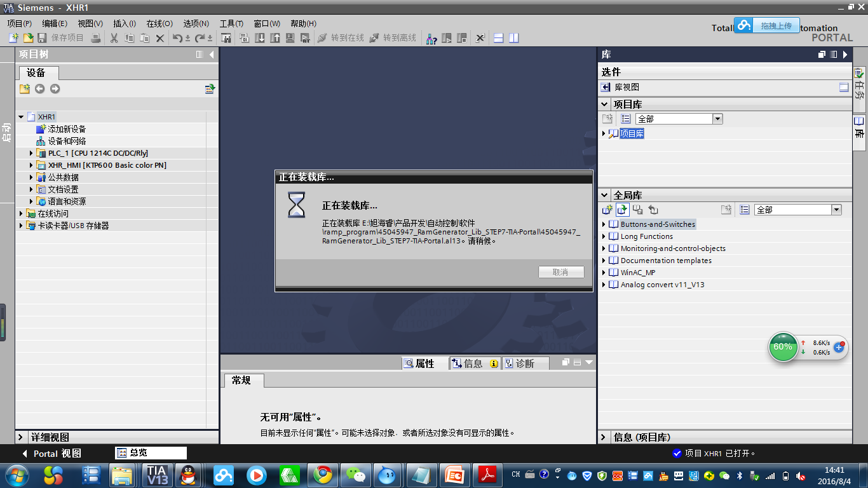Open the library view icon
Image resolution: width=868 pixels, height=488 pixels.
(606, 87)
